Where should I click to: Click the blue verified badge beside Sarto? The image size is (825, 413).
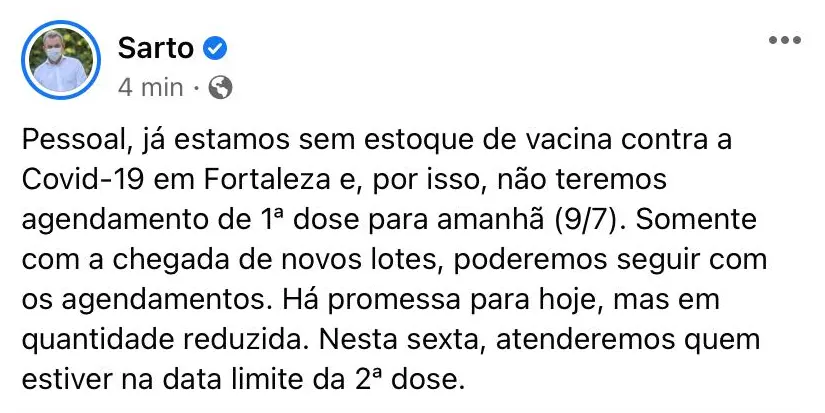coord(216,47)
